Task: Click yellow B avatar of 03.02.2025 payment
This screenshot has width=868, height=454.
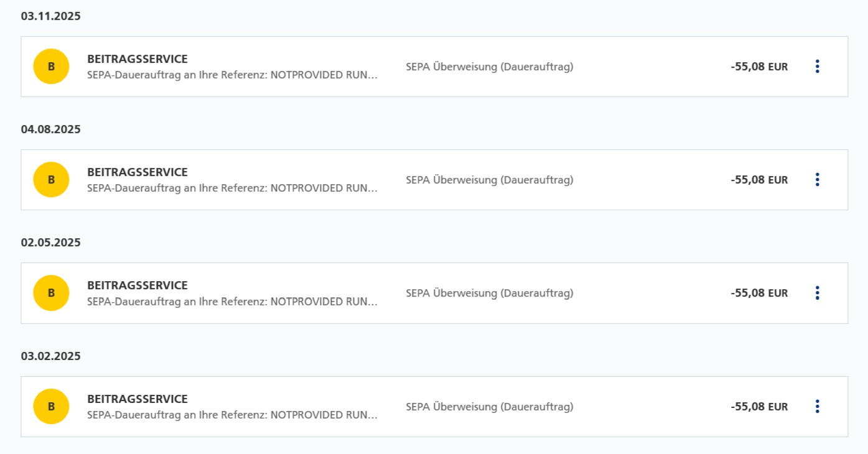Action: pyautogui.click(x=51, y=407)
